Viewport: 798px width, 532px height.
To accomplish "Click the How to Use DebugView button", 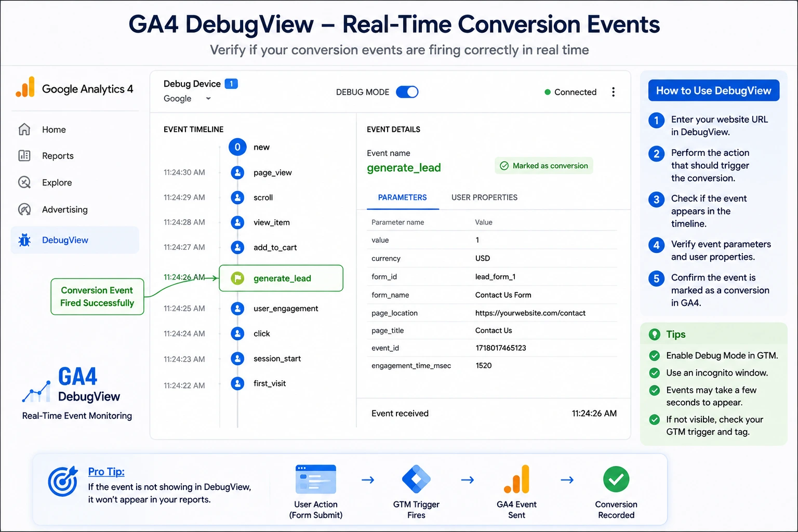I will click(714, 90).
